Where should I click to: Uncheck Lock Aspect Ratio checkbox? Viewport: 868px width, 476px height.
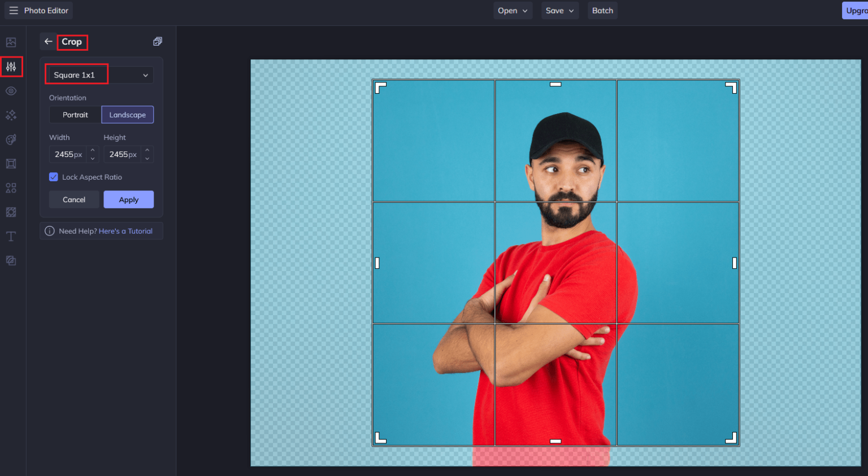pos(54,177)
